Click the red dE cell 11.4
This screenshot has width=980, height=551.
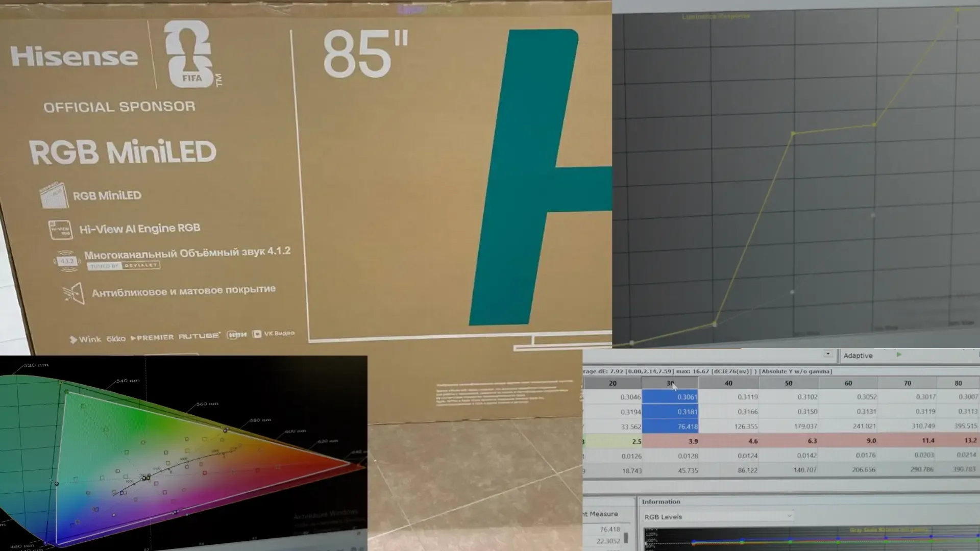pos(907,441)
